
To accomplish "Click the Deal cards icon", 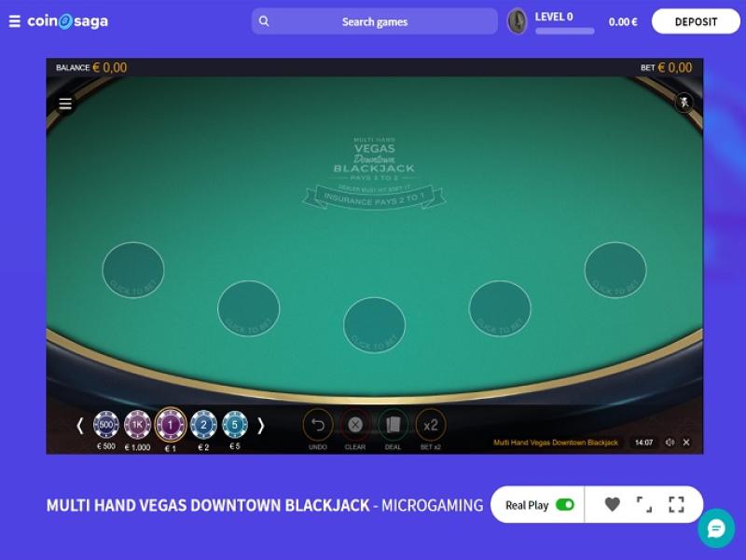I will point(393,425).
